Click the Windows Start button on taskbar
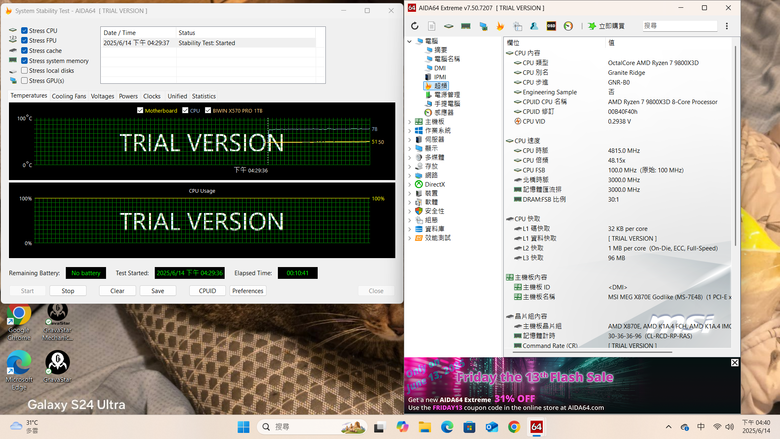The width and height of the screenshot is (780, 439). [243, 427]
